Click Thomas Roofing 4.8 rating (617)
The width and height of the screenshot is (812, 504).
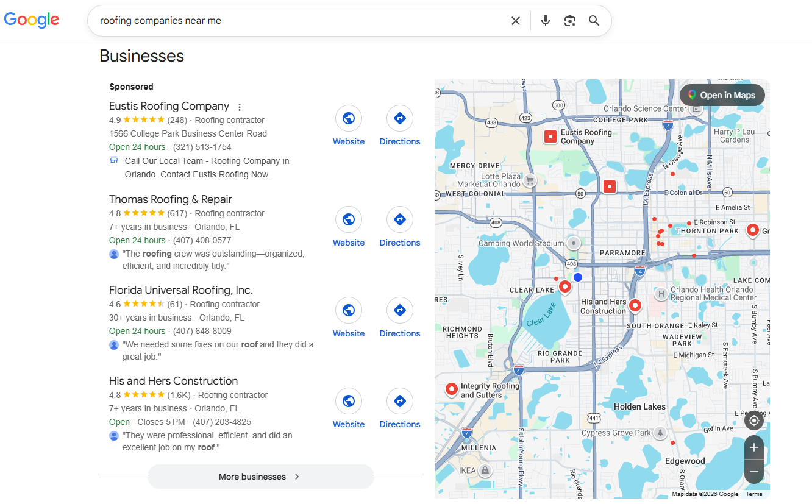point(148,213)
